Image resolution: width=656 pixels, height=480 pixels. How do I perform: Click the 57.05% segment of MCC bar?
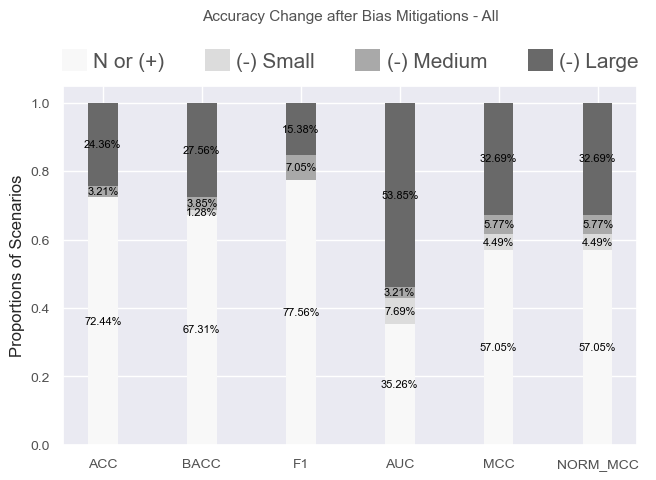(498, 347)
